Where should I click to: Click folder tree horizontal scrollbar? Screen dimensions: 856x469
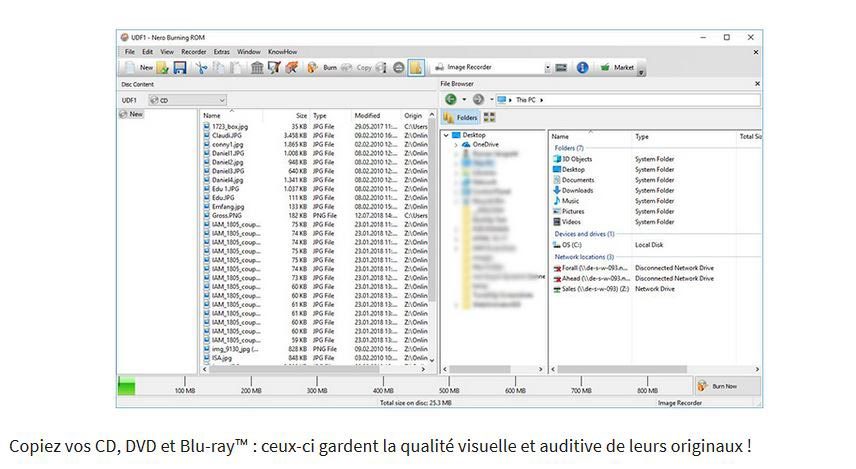pos(479,370)
